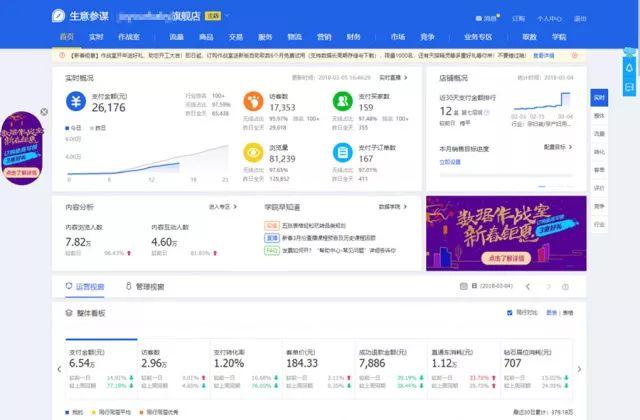
Task: Select the 支付转化率 metric card
Action: pos(246,369)
